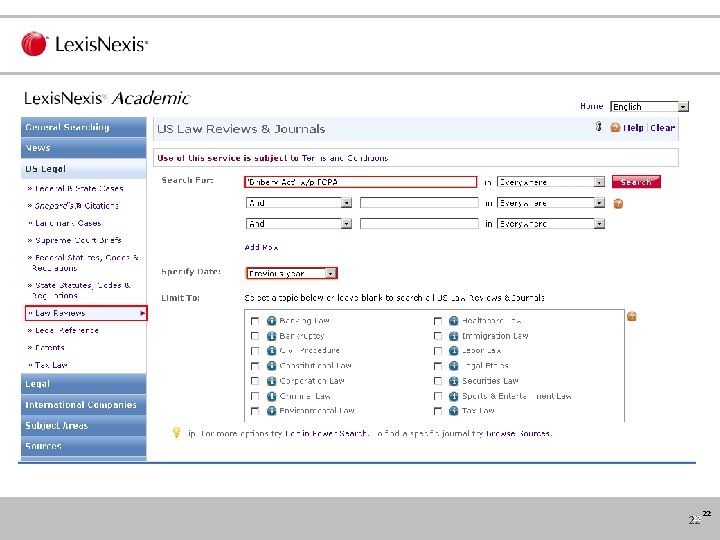This screenshot has width=720, height=540.
Task: Click the info icon beside Immigration Law
Action: [454, 336]
